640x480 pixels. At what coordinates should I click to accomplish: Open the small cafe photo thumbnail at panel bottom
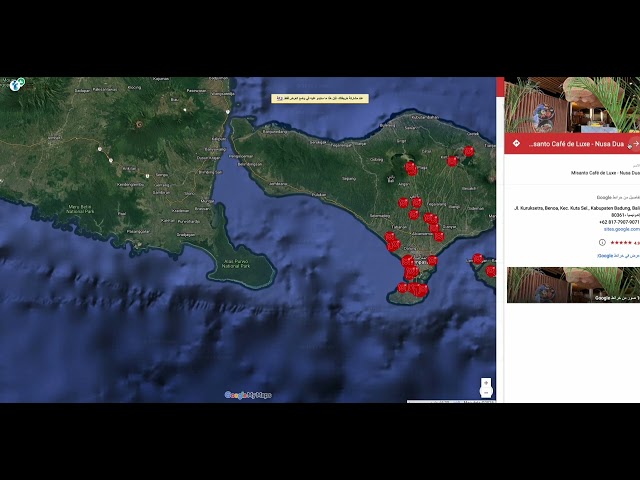(573, 285)
